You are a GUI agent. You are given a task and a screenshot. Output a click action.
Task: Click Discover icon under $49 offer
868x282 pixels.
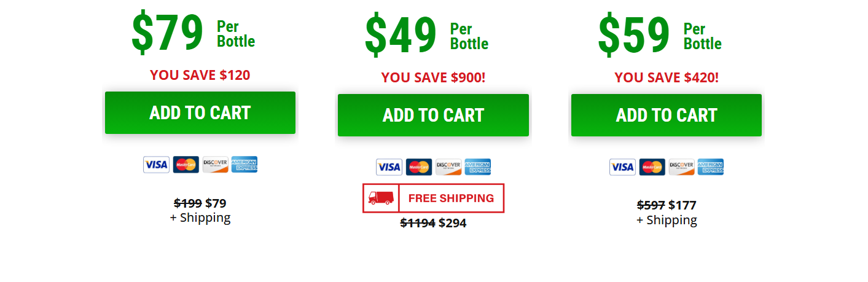pyautogui.click(x=448, y=167)
